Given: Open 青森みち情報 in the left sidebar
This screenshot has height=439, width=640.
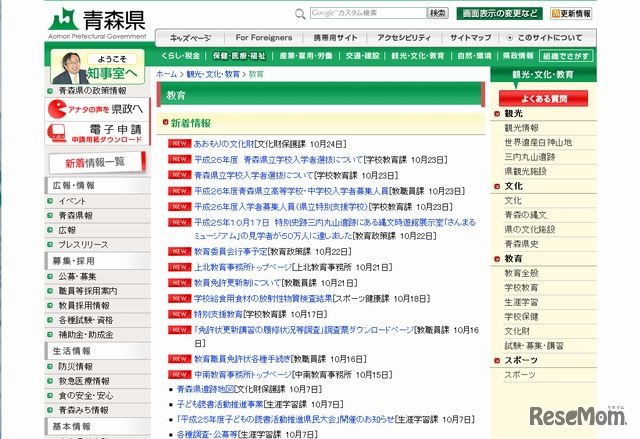Looking at the screenshot, I should [83, 410].
